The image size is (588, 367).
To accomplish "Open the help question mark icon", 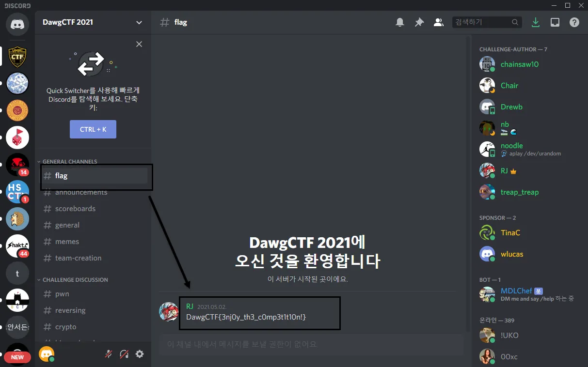I will pyautogui.click(x=574, y=22).
